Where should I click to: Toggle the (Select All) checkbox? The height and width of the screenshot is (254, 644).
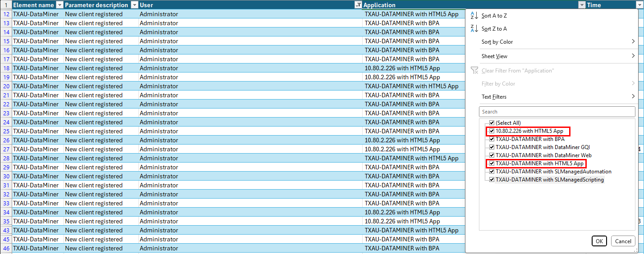[492, 123]
